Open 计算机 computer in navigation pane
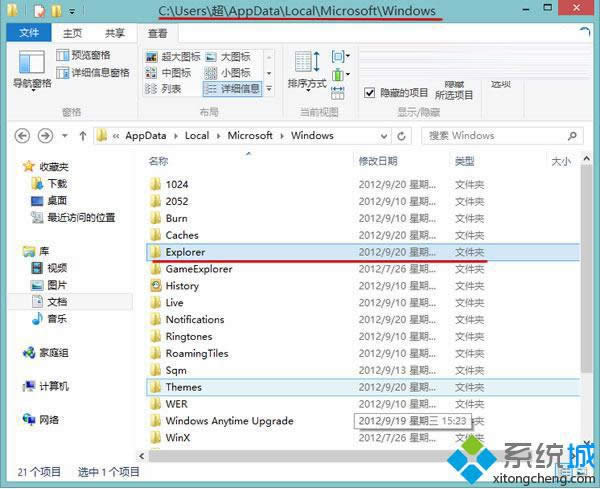The image size is (600, 489). coord(46,386)
